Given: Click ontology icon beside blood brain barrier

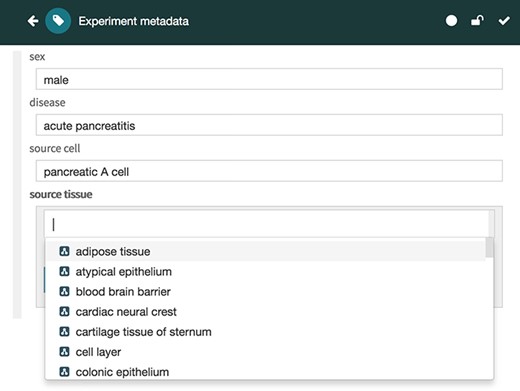Looking at the screenshot, I should [64, 291].
